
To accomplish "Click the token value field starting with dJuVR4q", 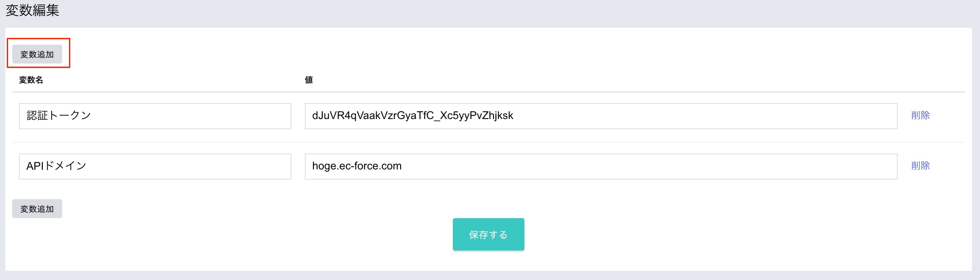I will point(601,116).
